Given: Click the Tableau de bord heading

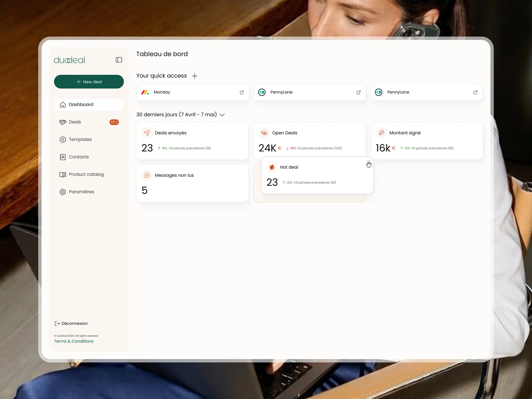Looking at the screenshot, I should (x=162, y=54).
